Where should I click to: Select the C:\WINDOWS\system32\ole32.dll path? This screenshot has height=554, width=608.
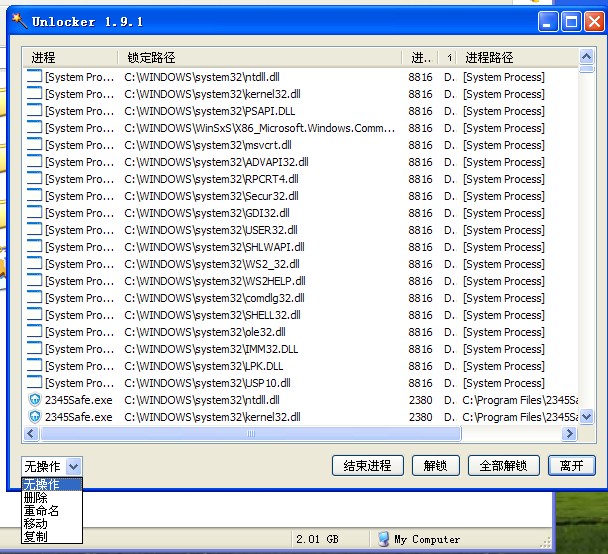point(205,332)
